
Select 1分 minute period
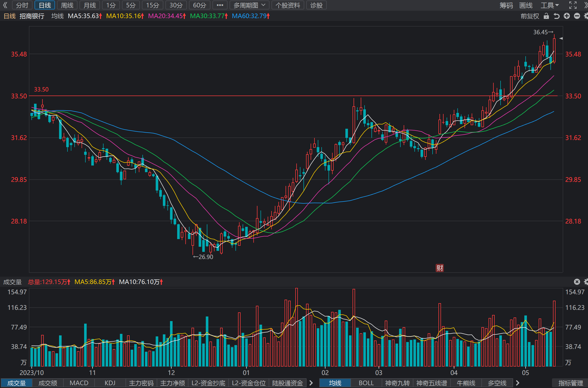(x=111, y=5)
